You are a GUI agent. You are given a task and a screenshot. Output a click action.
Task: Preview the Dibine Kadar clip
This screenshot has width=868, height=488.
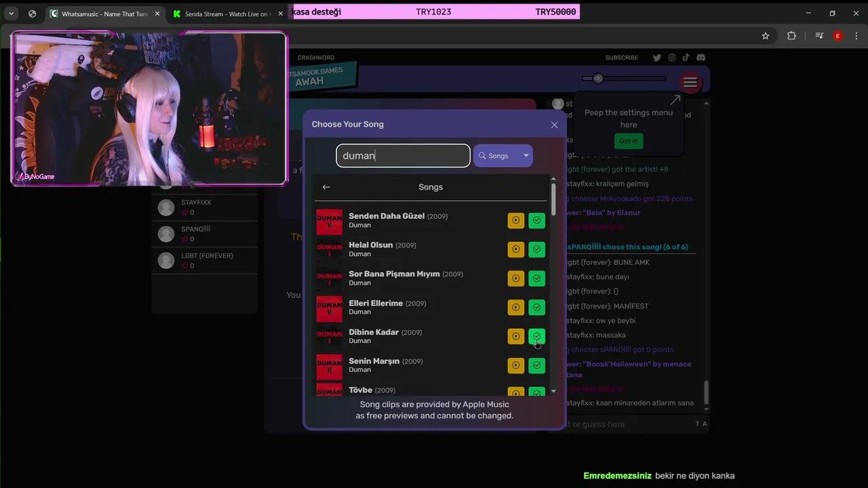click(x=516, y=336)
